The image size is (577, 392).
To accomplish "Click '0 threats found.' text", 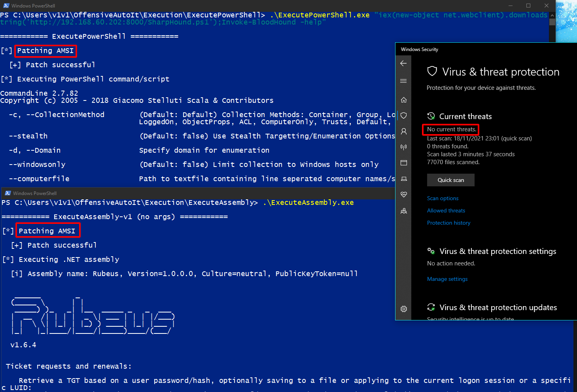I will click(x=448, y=146).
